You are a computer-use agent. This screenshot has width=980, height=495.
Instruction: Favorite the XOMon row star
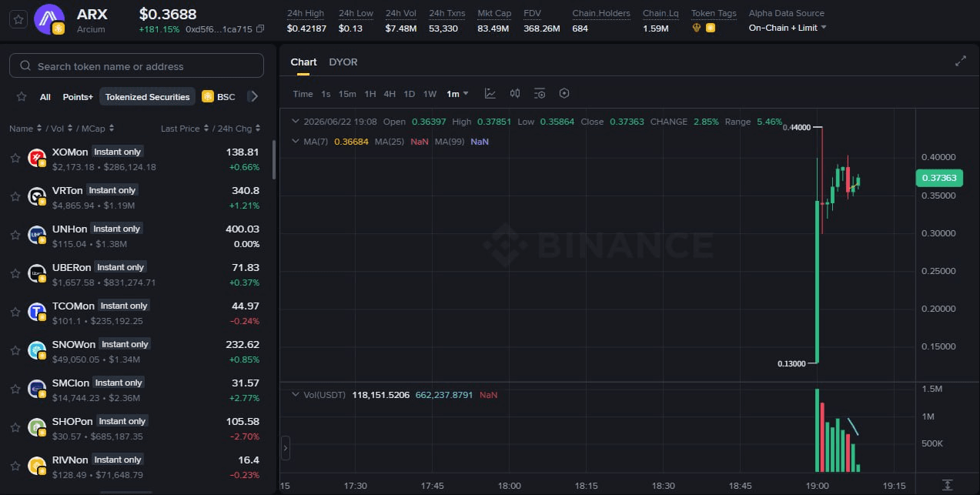click(x=15, y=158)
